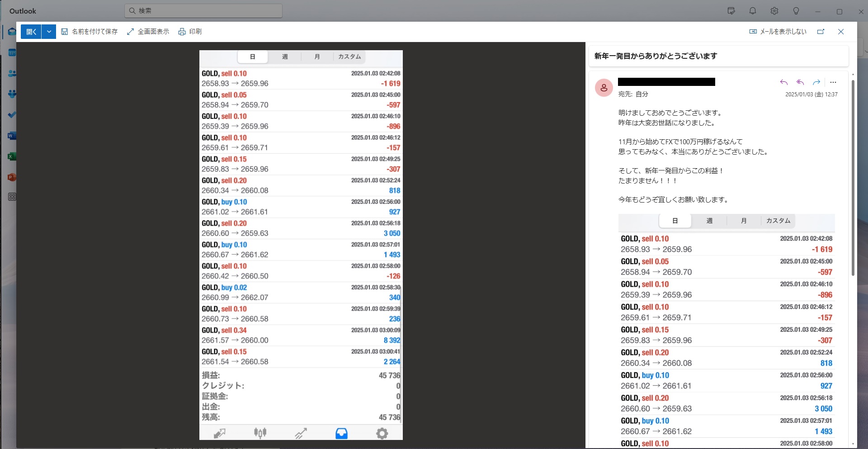The image size is (868, 449).
Task: Click 名前を付けて保存 (Save as)
Action: [x=90, y=32]
